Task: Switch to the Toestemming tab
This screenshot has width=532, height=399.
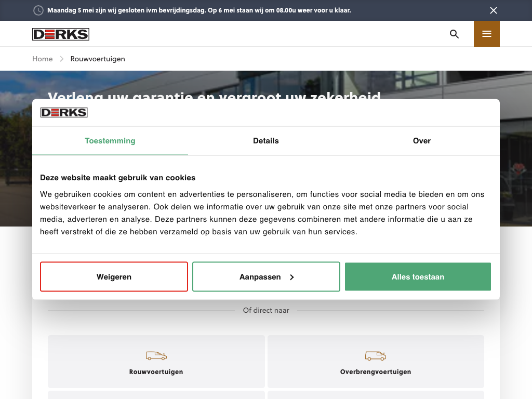Action: (110, 141)
